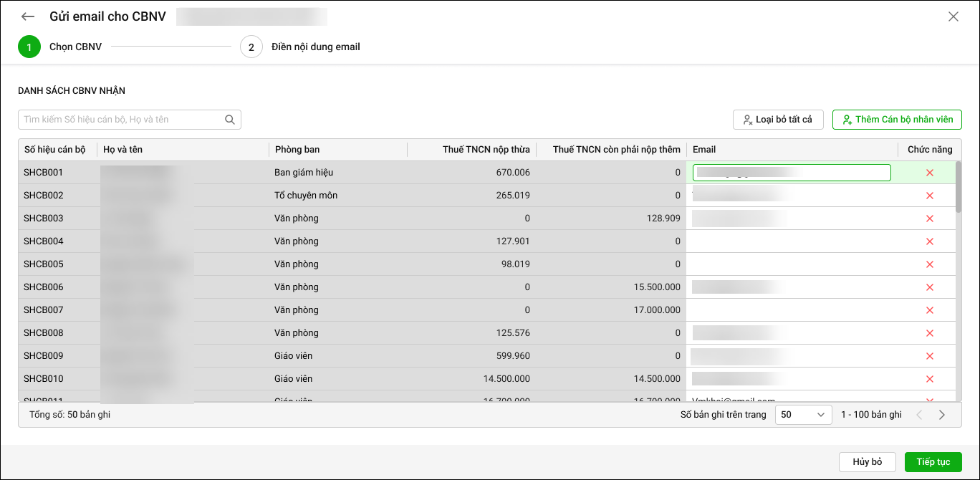Click red X for row SHCB007
This screenshot has width=980, height=480.
click(930, 310)
